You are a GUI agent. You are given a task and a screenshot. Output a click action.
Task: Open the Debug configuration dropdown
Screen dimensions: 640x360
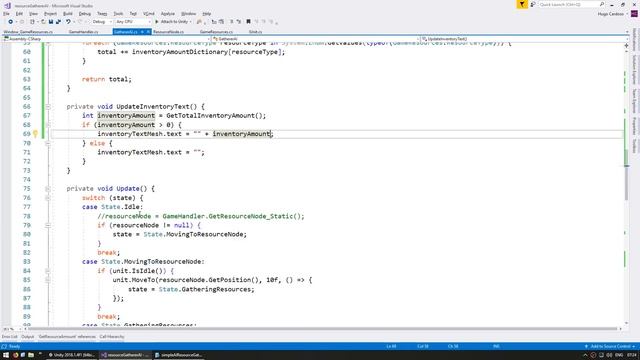102,22
